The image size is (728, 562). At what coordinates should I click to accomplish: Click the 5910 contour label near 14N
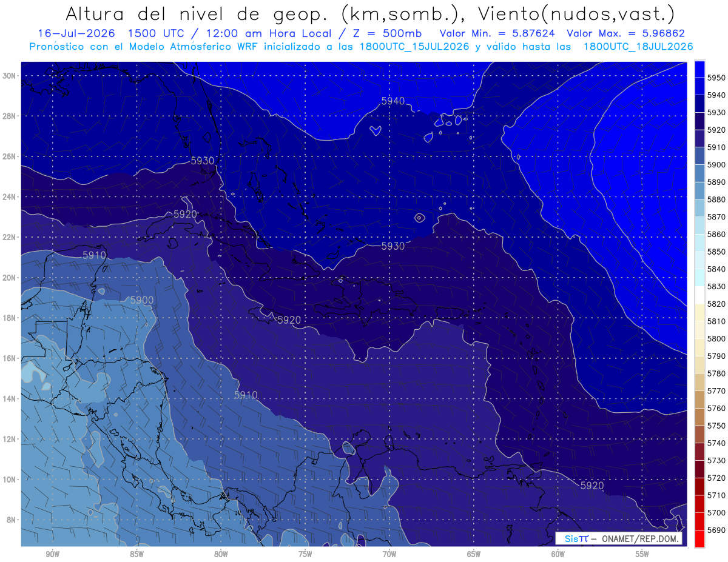pyautogui.click(x=246, y=395)
